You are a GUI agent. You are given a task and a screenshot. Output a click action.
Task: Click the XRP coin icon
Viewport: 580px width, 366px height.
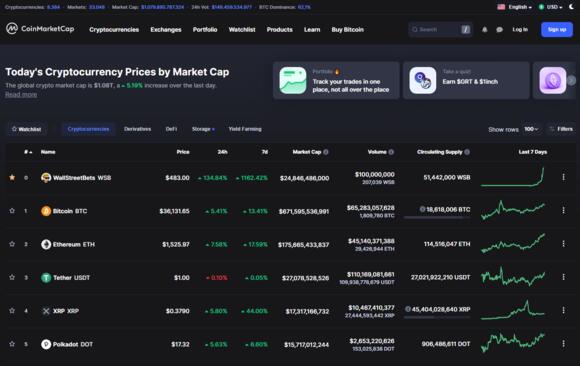pyautogui.click(x=46, y=311)
